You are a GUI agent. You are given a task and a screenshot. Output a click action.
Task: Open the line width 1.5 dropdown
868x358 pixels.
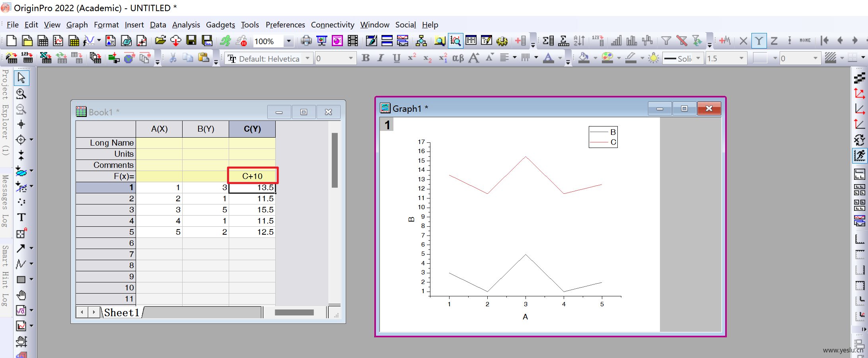[x=741, y=58]
